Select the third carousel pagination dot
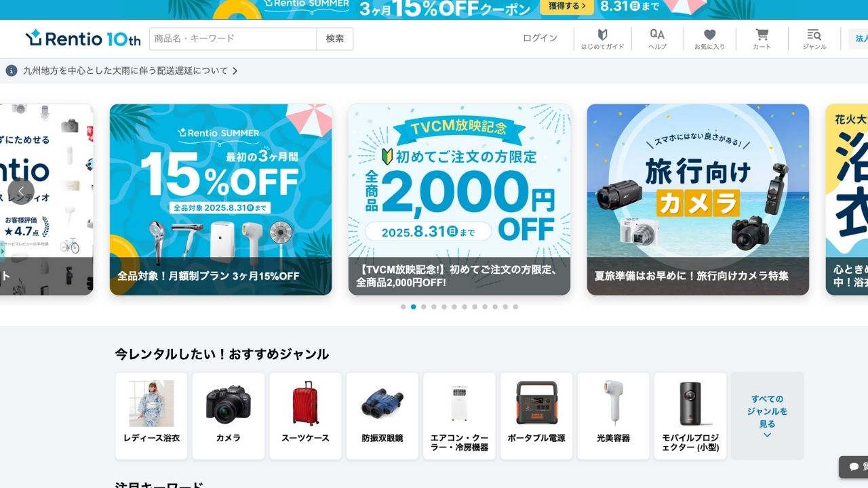 (424, 307)
